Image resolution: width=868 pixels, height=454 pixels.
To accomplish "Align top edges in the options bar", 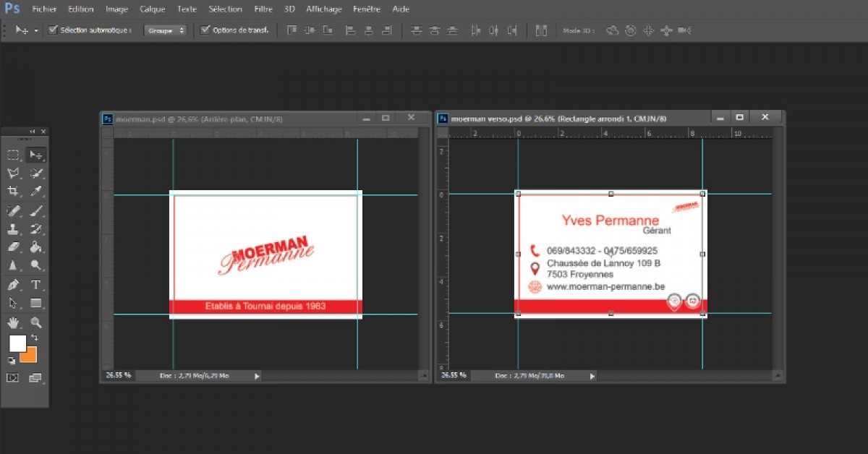I will click(292, 30).
